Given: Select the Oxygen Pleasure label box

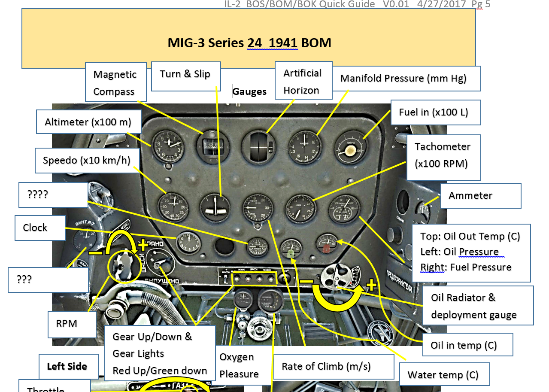Looking at the screenshot, I should [244, 365].
